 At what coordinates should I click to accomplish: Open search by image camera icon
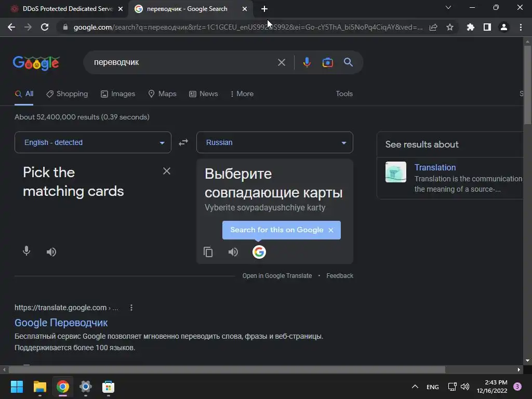[x=327, y=62]
